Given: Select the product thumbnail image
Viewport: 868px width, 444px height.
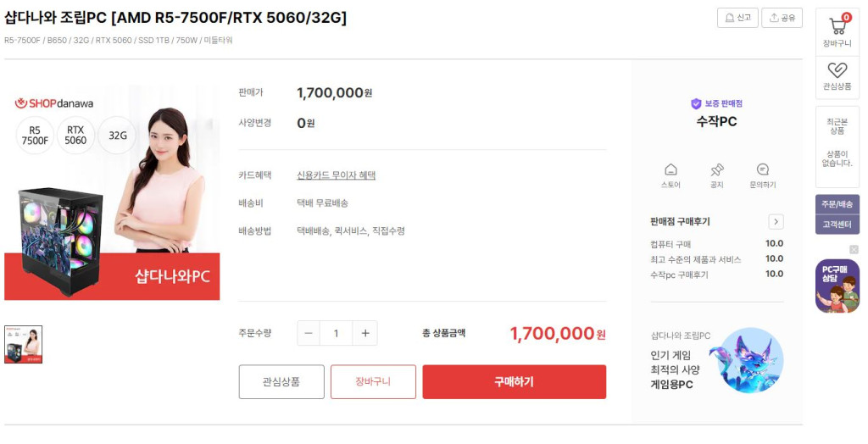Looking at the screenshot, I should (x=23, y=344).
